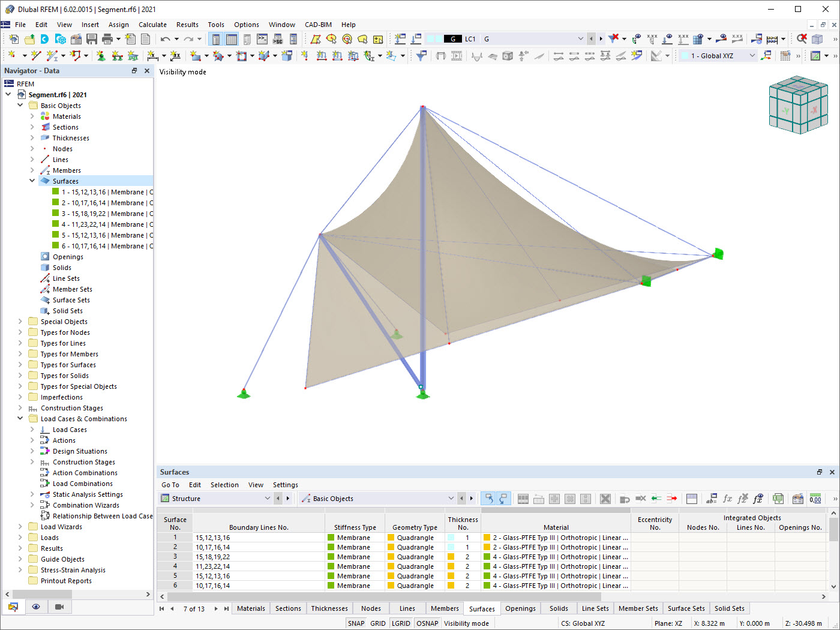840x630 pixels.
Task: Select the new nodal support icon
Action: click(101, 56)
